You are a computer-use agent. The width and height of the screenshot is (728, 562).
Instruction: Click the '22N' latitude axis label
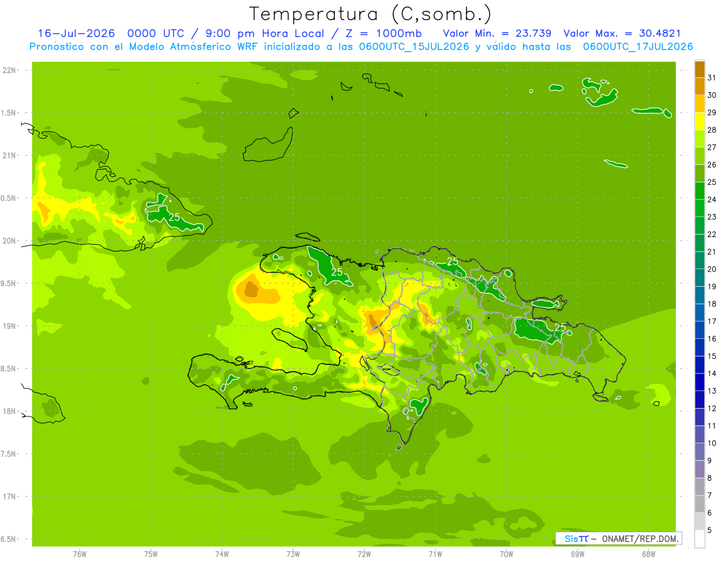pyautogui.click(x=10, y=70)
